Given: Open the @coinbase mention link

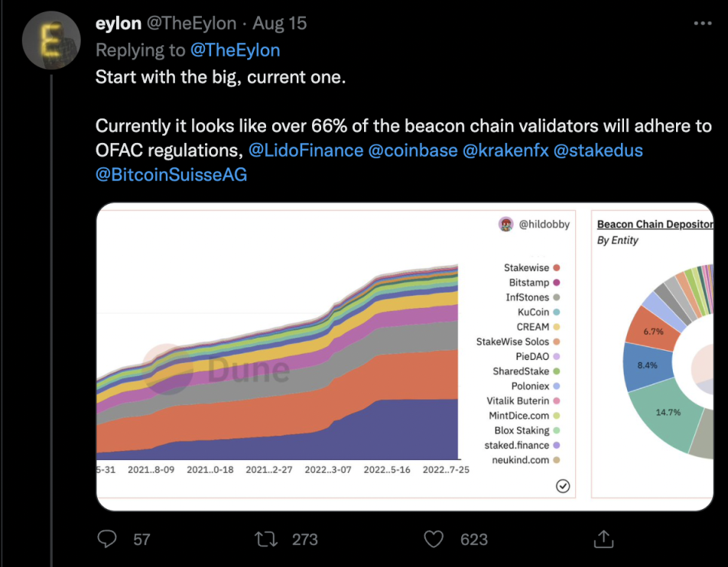Looking at the screenshot, I should (x=413, y=151).
